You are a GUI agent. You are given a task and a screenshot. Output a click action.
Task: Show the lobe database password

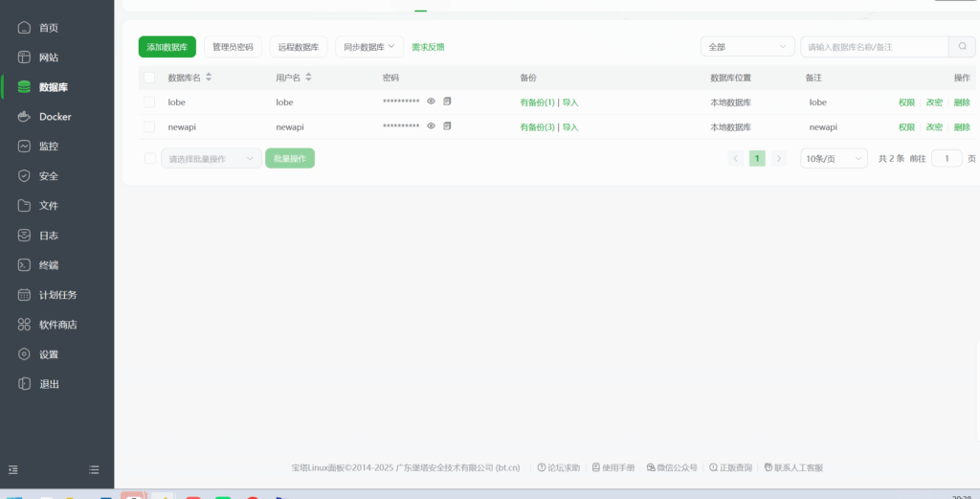tap(431, 102)
